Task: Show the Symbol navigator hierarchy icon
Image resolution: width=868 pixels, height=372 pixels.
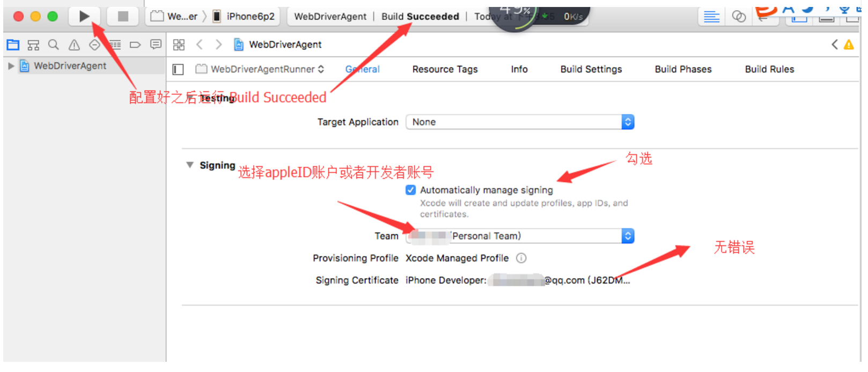Action: [33, 44]
